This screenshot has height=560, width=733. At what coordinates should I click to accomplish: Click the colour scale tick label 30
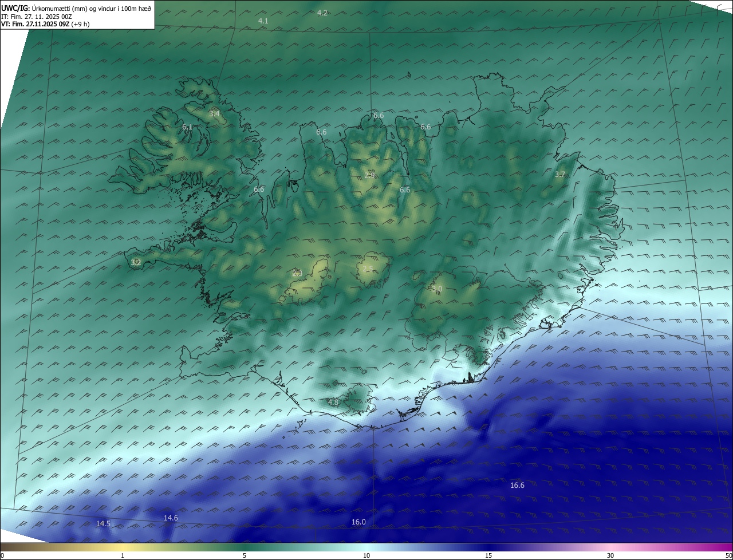tap(610, 555)
